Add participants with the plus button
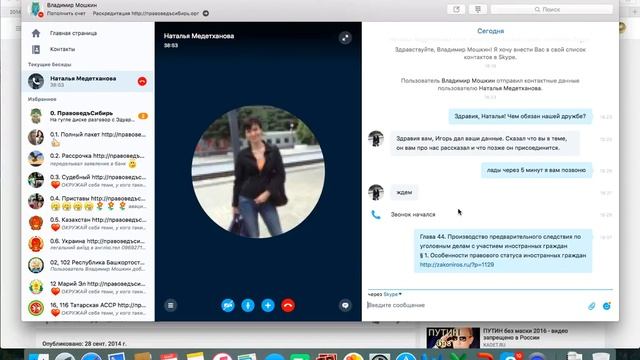The height and width of the screenshot is (360, 640). click(268, 305)
